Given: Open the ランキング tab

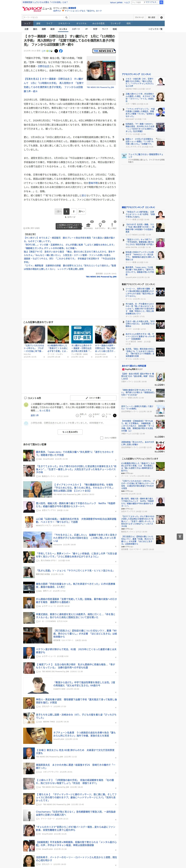Looking at the screenshot, I should point(115,23).
